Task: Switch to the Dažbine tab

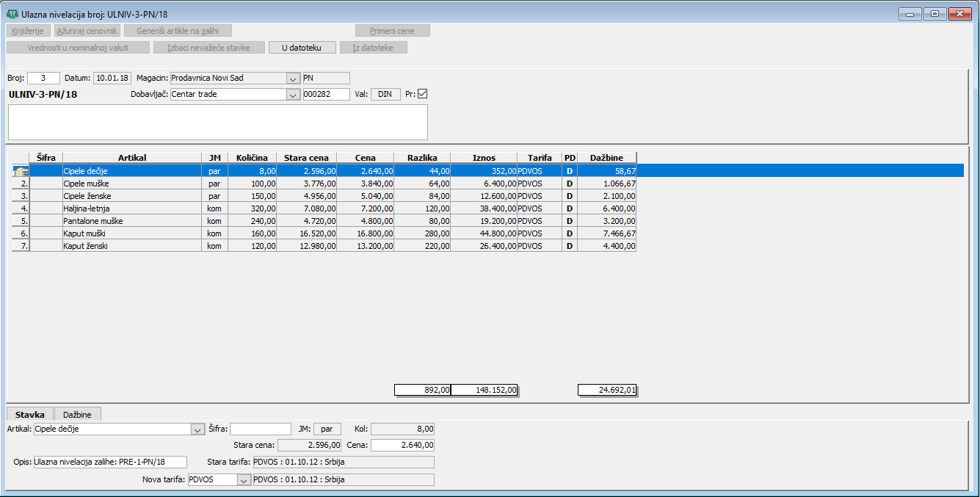Action: point(78,415)
